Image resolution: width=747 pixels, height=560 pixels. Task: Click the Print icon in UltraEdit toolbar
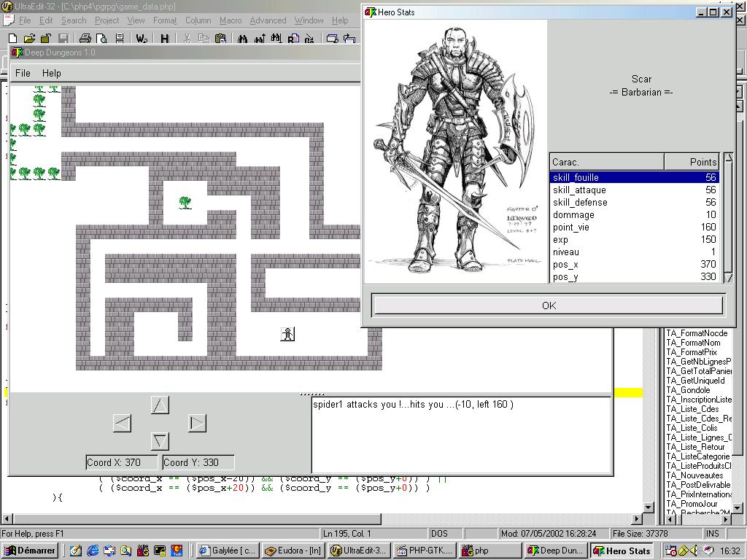point(85,39)
